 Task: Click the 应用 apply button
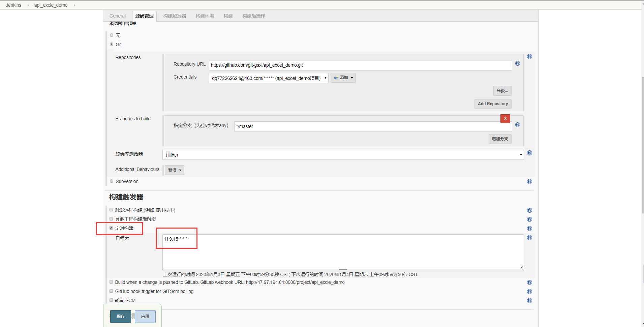click(145, 317)
